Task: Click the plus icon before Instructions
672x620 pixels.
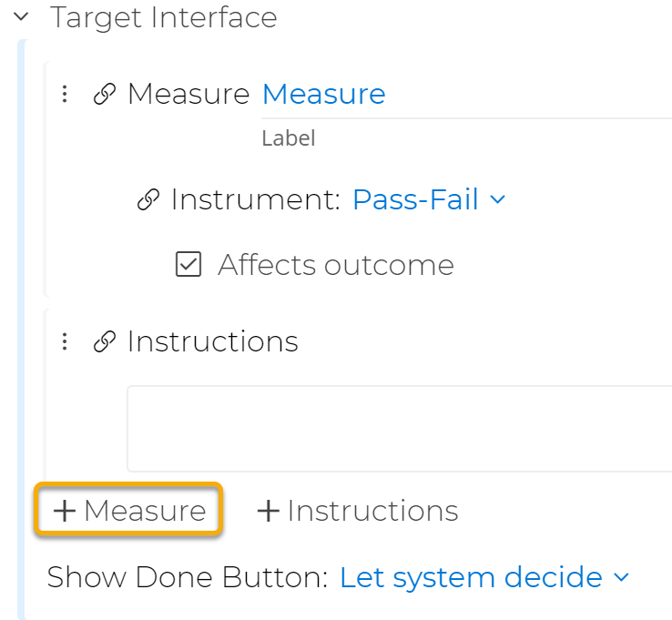Action: pos(268,511)
